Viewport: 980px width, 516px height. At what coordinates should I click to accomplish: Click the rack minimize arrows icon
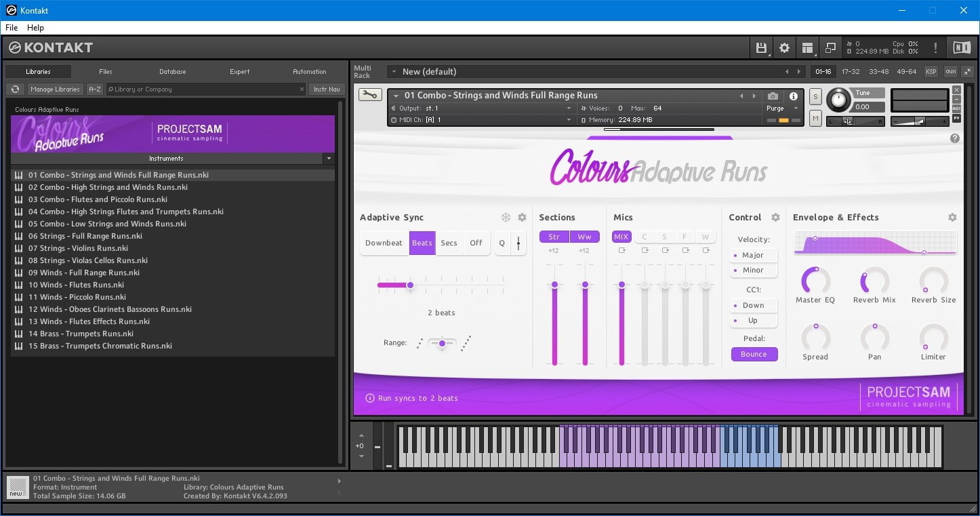(x=968, y=71)
